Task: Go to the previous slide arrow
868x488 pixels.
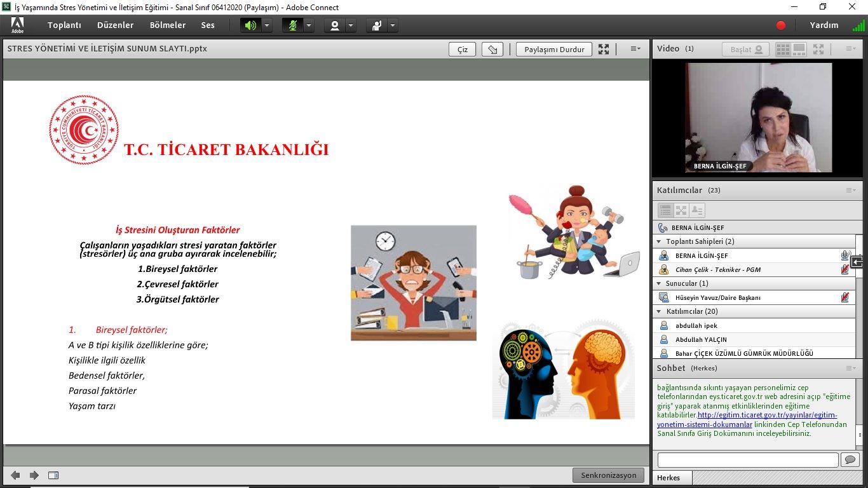Action: (x=15, y=475)
